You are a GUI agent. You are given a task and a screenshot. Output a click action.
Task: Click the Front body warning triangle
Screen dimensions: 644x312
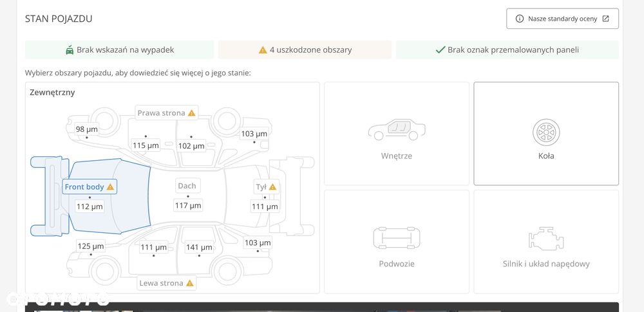(x=110, y=187)
